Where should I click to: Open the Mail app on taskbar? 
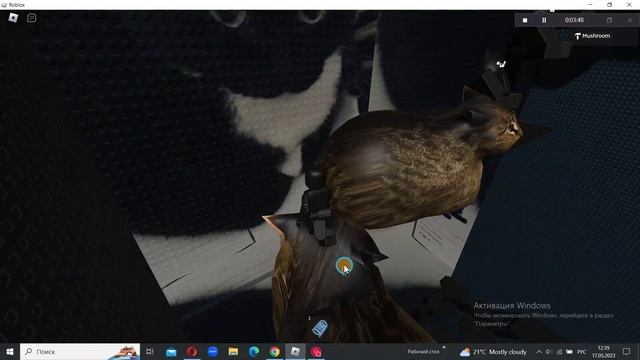171,351
